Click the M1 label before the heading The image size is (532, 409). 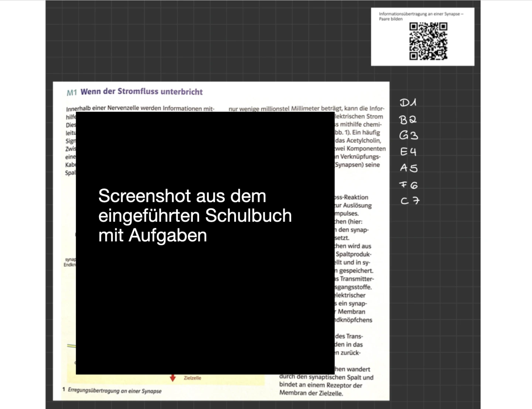(72, 93)
